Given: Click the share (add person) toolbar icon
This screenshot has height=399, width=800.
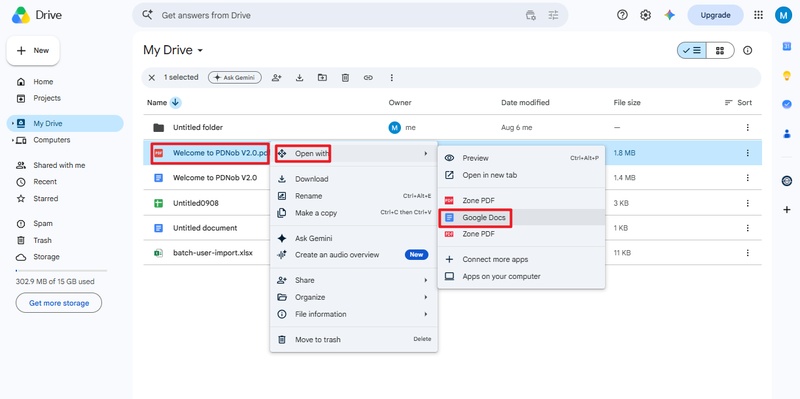Looking at the screenshot, I should 277,78.
